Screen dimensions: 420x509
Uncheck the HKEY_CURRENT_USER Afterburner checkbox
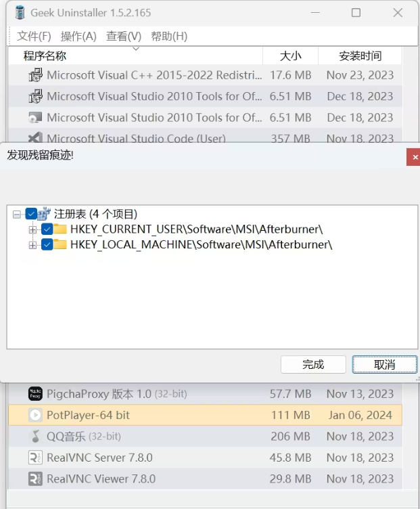pos(47,229)
